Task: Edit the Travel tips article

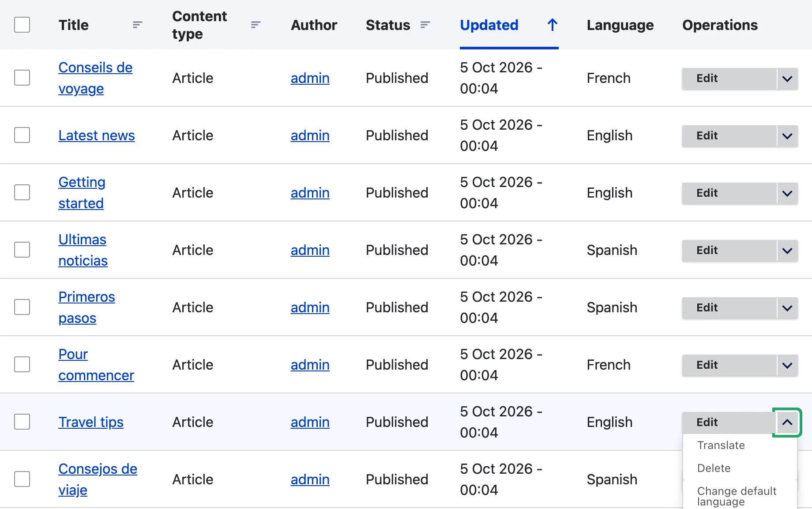Action: (728, 423)
